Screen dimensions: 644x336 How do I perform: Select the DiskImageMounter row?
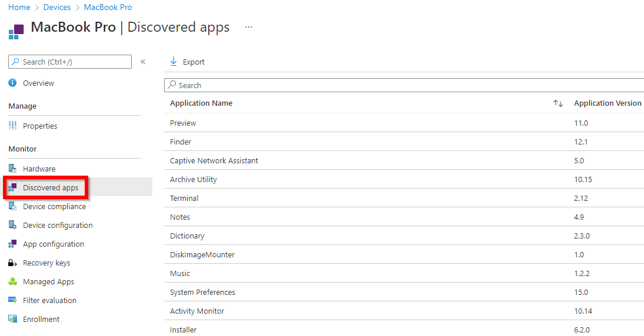click(x=404, y=254)
